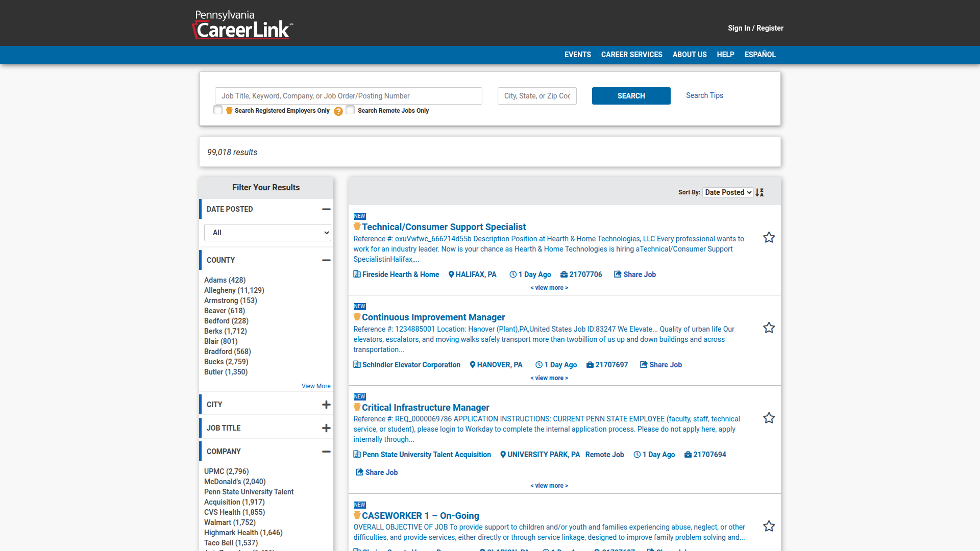980x551 pixels.
Task: Expand view more under Continuous Improvement Manager
Action: point(549,378)
